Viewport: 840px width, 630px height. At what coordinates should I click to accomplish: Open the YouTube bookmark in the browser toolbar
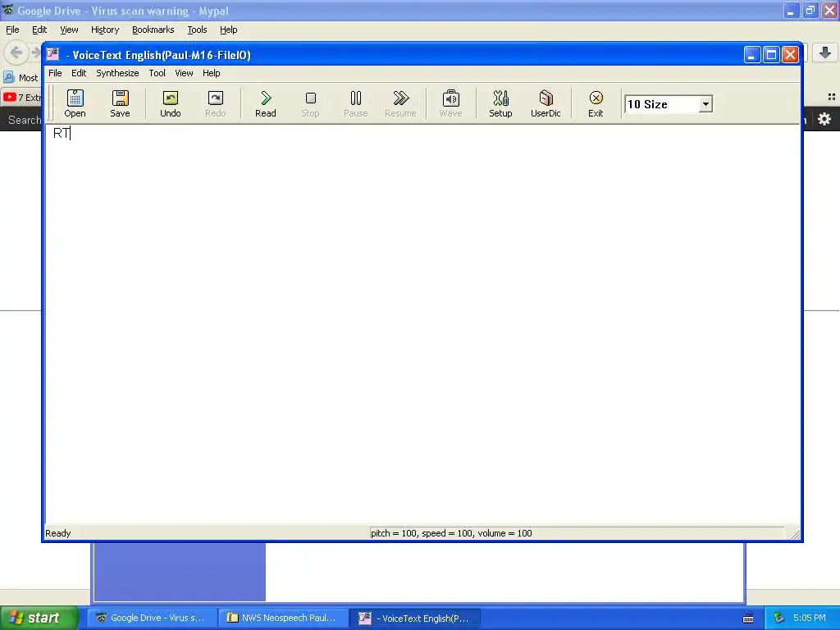click(22, 98)
